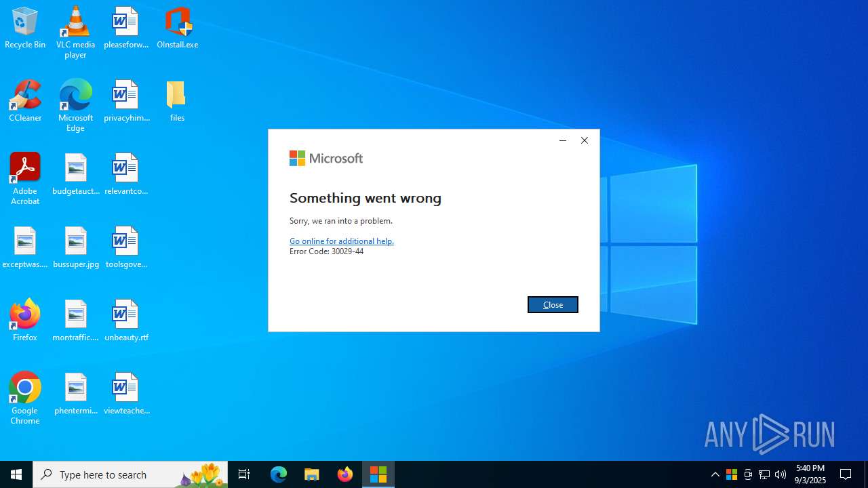This screenshot has height=488, width=868.
Task: Select the bussuper.jpg image file
Action: [x=75, y=247]
